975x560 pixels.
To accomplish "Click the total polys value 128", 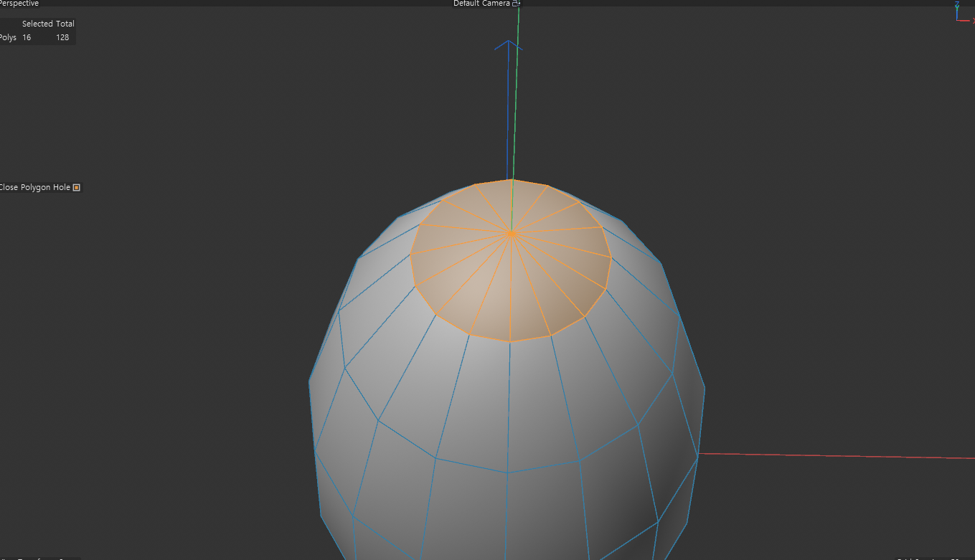I will click(62, 38).
